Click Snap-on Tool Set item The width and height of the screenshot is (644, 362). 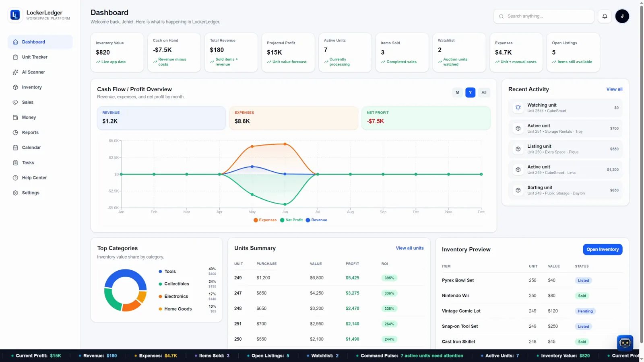(x=460, y=326)
